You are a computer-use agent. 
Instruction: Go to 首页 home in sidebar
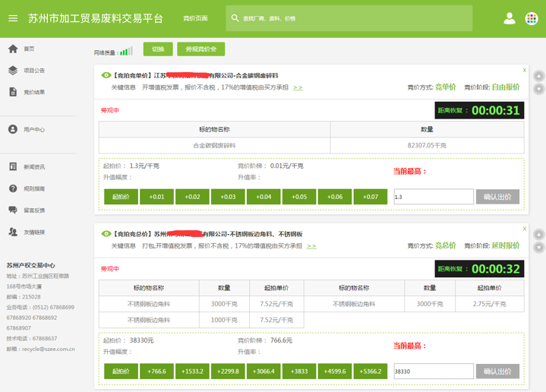pyautogui.click(x=29, y=49)
